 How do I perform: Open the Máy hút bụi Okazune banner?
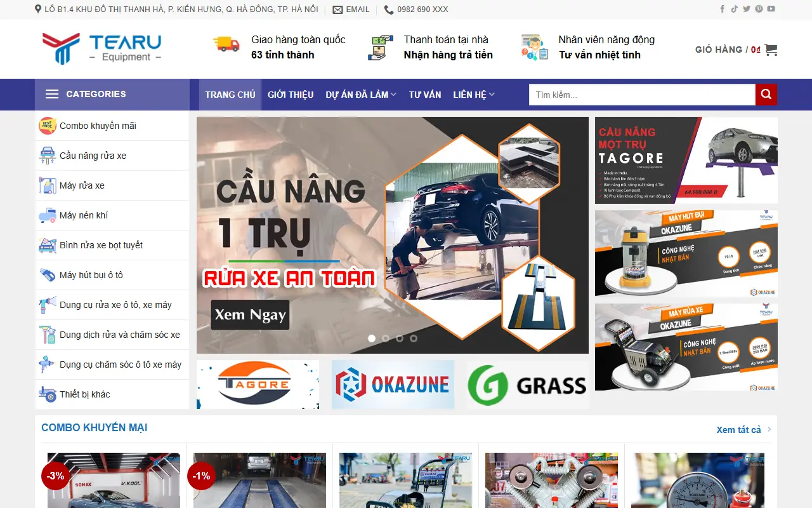point(686,253)
